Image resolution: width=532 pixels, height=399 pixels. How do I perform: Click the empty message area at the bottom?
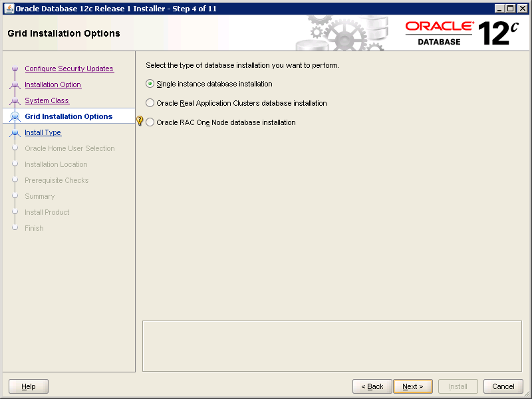(332, 346)
